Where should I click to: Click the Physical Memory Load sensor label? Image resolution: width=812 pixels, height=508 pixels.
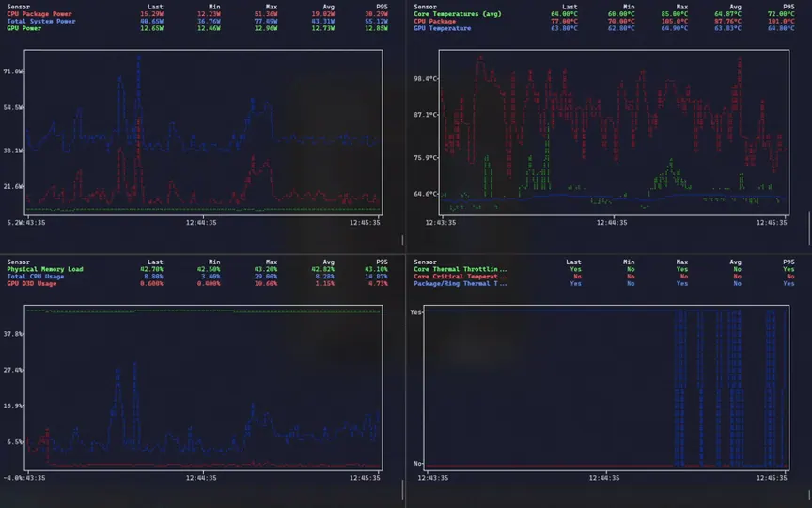(x=45, y=269)
